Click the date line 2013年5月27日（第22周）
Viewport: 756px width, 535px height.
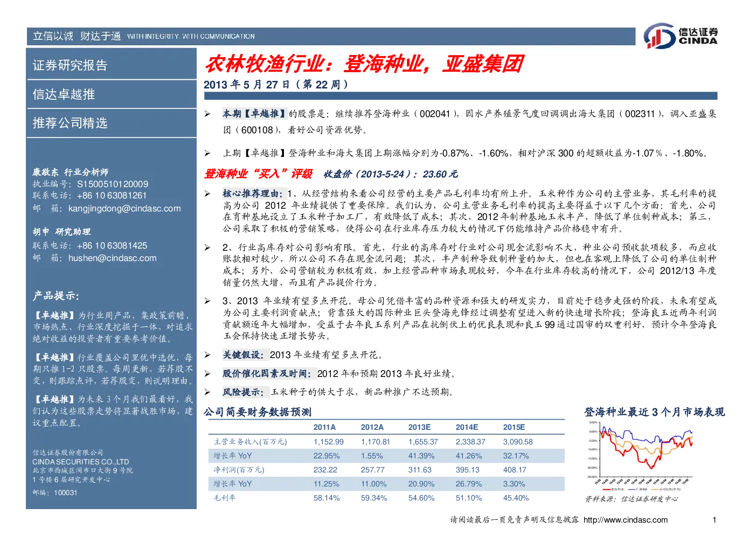click(x=276, y=85)
